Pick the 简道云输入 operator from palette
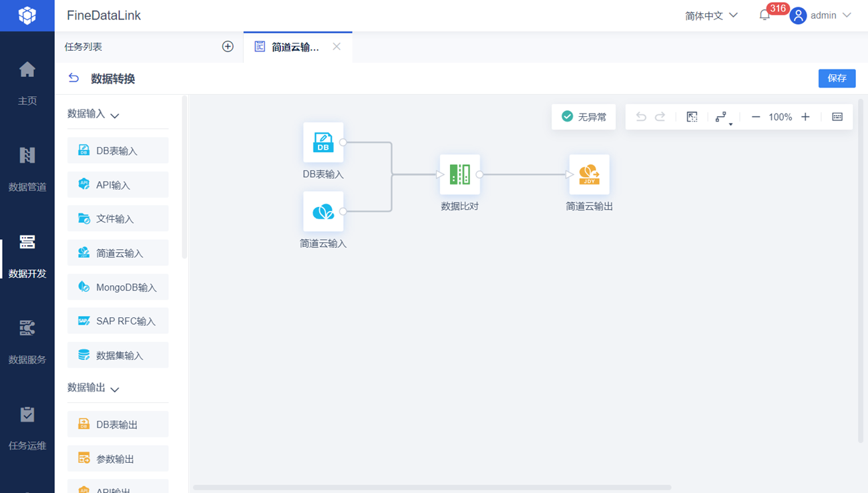The image size is (868, 493). [x=118, y=253]
